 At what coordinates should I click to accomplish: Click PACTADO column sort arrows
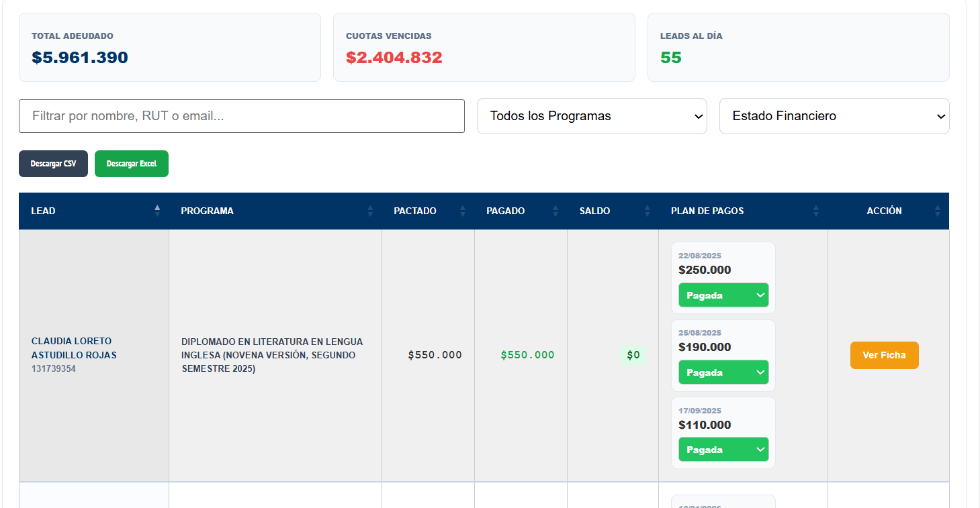(x=463, y=211)
